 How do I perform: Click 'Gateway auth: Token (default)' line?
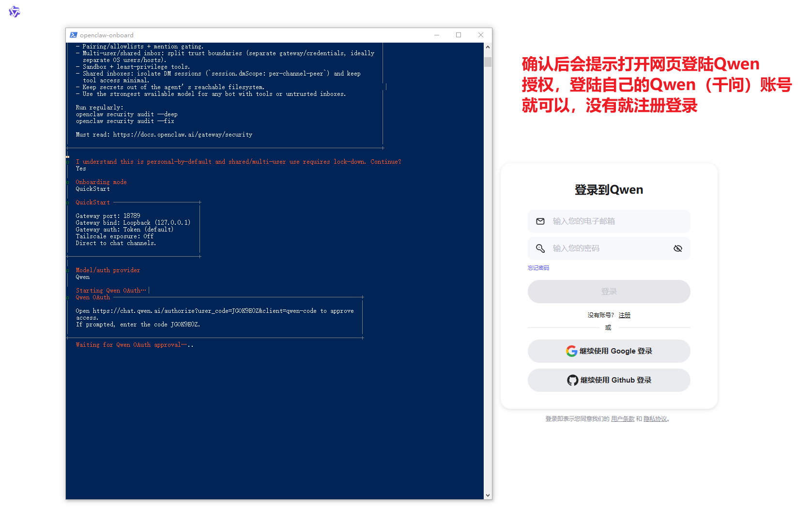(124, 230)
